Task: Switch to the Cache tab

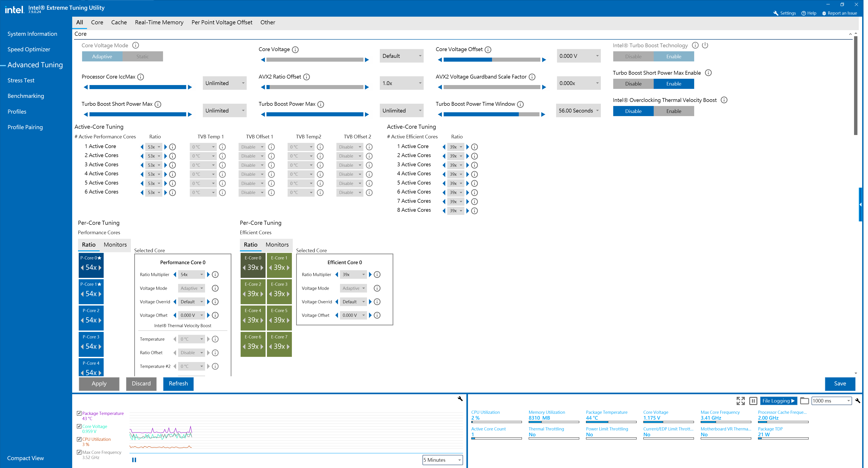Action: [x=119, y=22]
